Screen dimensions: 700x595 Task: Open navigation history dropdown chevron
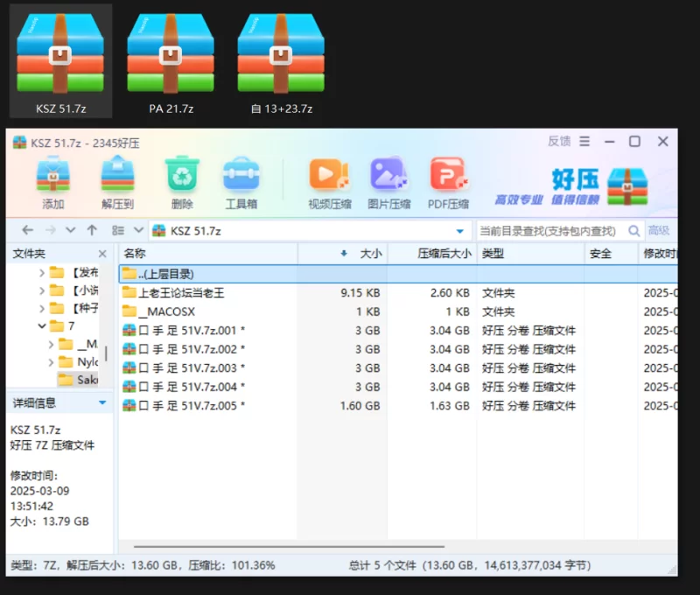tap(71, 230)
